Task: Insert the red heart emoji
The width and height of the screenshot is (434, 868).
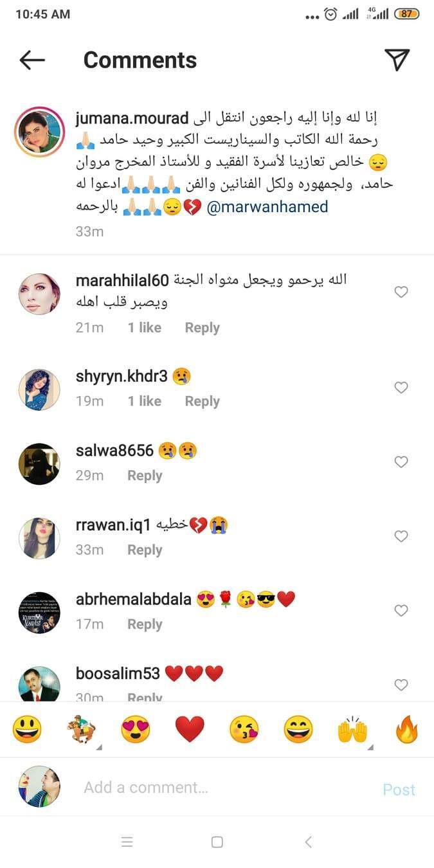Action: pyautogui.click(x=190, y=730)
